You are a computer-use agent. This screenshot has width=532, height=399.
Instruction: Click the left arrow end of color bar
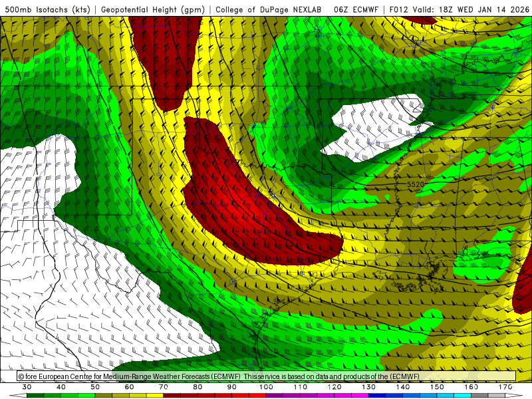[18, 395]
